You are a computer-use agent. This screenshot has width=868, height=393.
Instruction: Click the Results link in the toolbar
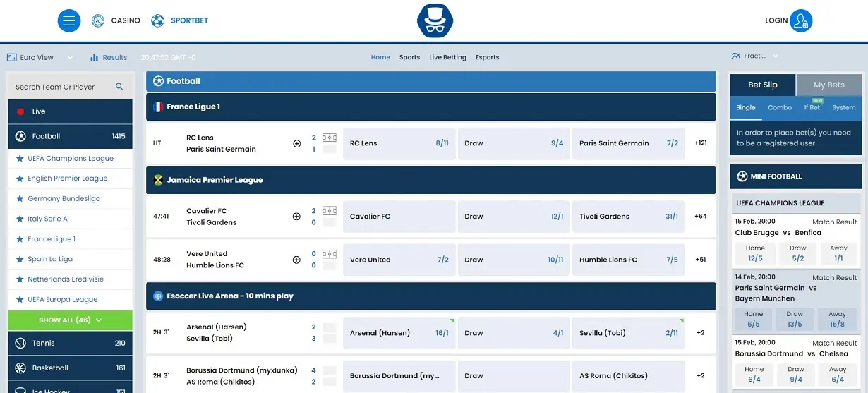(x=115, y=58)
